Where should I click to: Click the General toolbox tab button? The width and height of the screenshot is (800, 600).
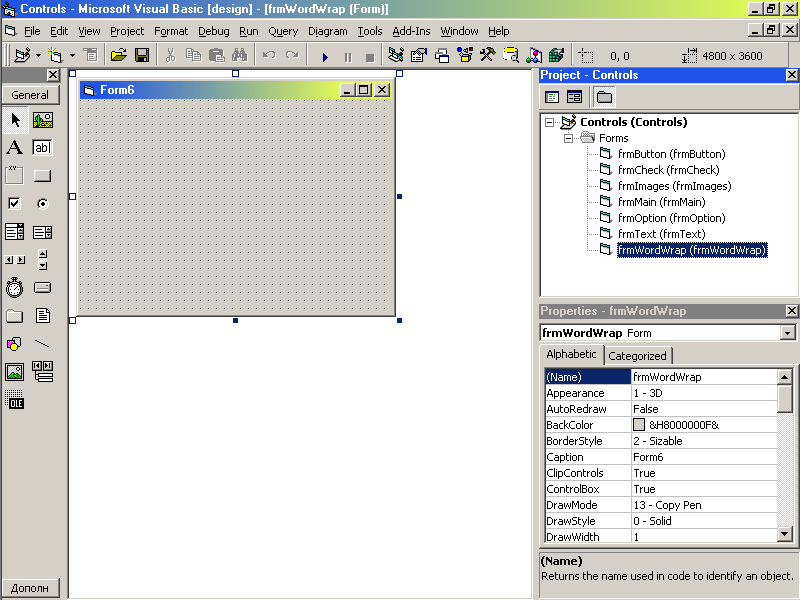pyautogui.click(x=30, y=95)
